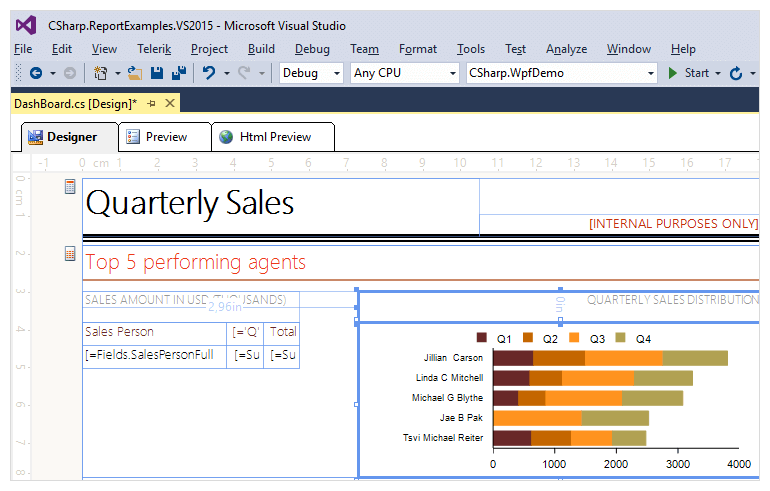The image size is (770, 491).
Task: Open the Telerik menu
Action: coord(154,49)
